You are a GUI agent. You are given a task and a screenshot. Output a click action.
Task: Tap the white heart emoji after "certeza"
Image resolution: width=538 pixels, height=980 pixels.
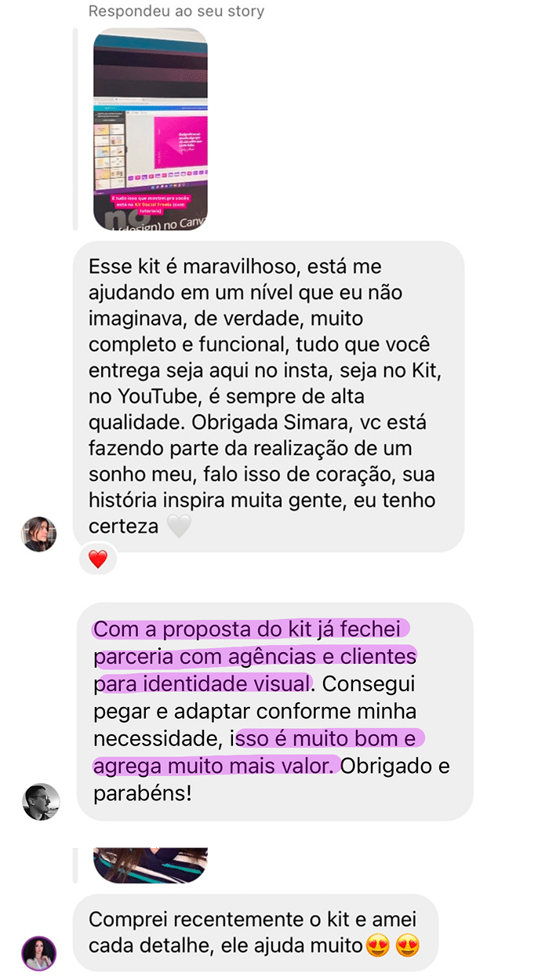[179, 526]
